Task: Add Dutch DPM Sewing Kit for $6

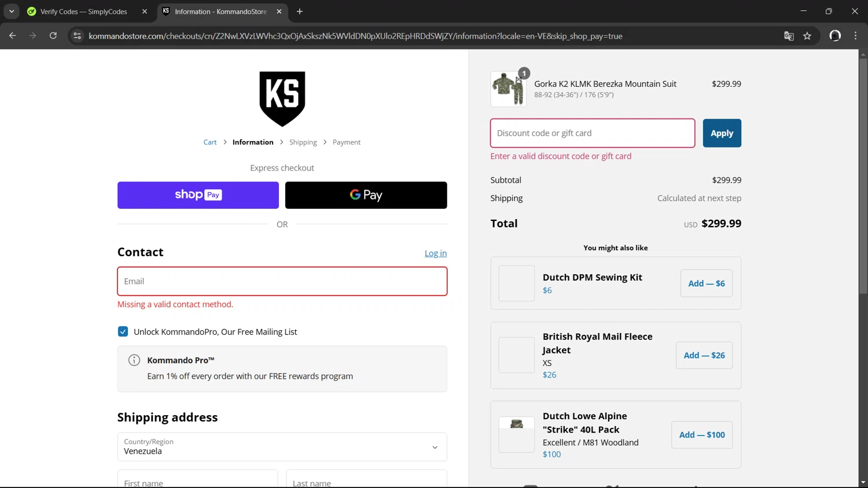Action: (707, 283)
